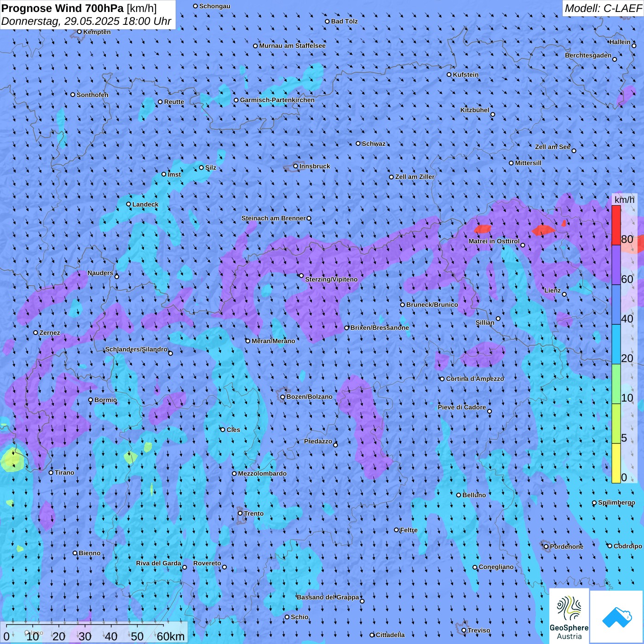Click the yellow 0 km/h legend color

click(x=616, y=463)
